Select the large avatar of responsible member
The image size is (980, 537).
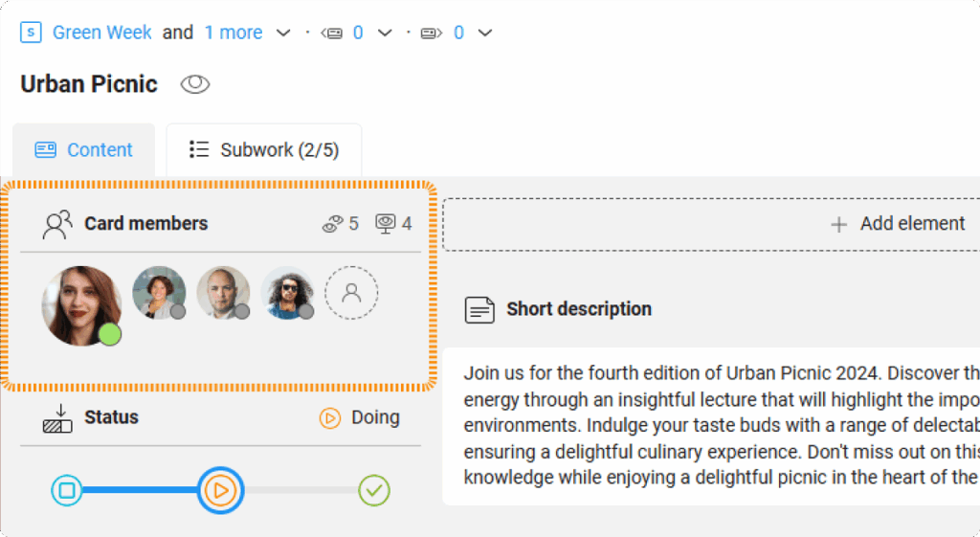point(81,304)
